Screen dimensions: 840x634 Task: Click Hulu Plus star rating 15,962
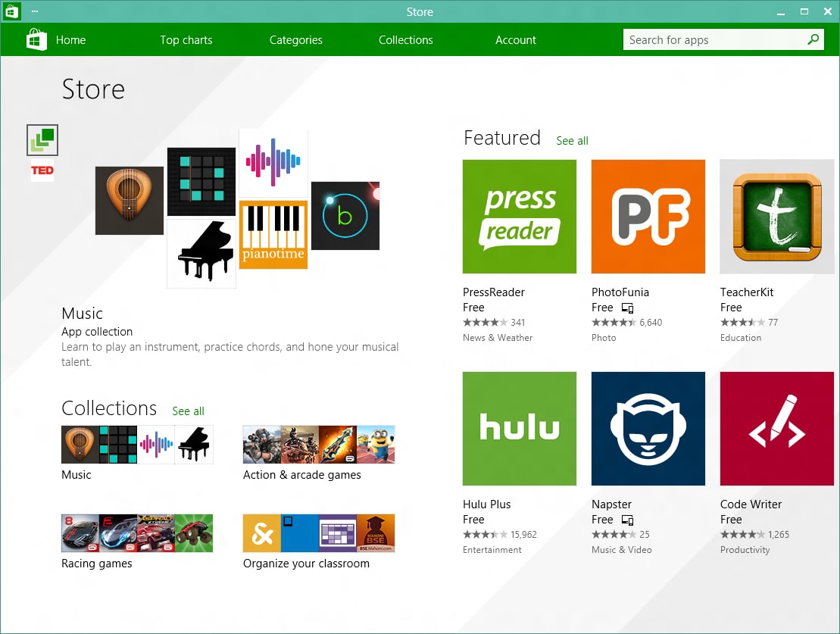coord(500,534)
